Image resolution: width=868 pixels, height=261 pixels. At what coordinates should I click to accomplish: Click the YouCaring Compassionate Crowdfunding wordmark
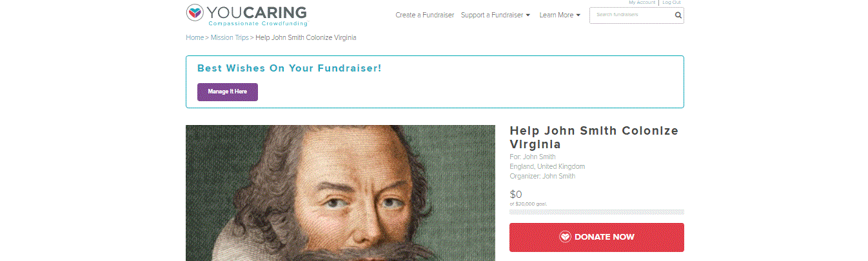coord(257,15)
